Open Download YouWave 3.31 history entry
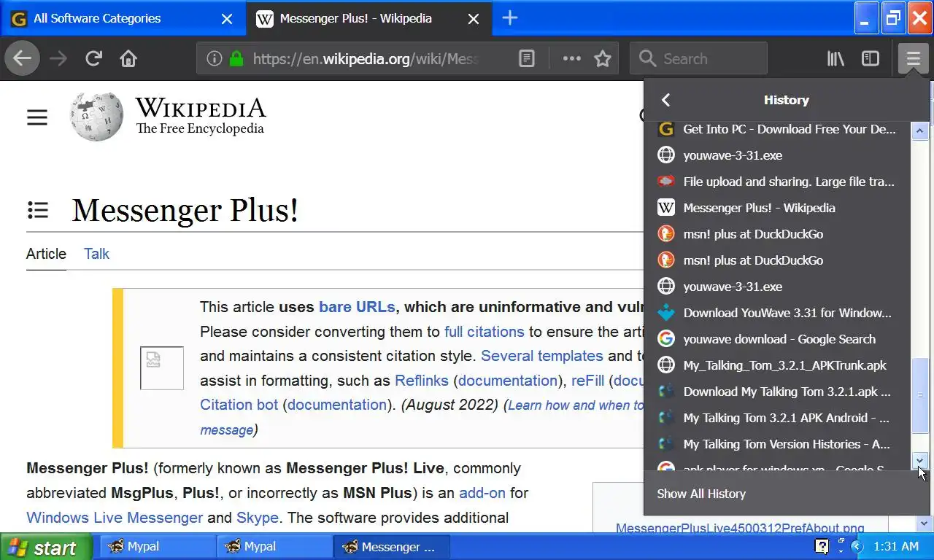This screenshot has height=560, width=934. point(777,313)
